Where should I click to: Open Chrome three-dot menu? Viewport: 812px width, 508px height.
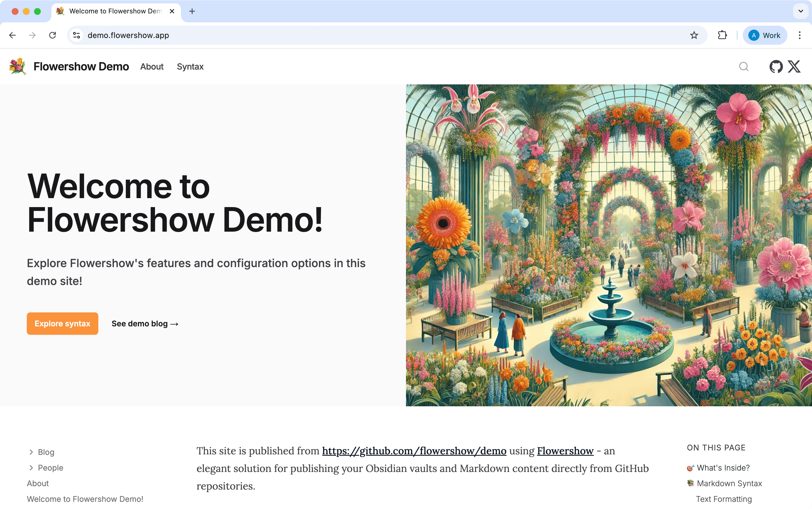(x=800, y=35)
